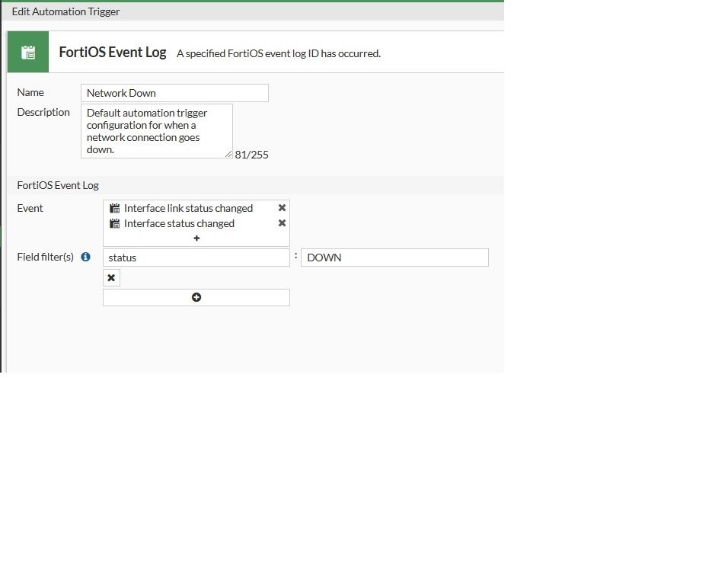Delete the status field filter
Screen dimensions: 728x576
click(x=111, y=278)
